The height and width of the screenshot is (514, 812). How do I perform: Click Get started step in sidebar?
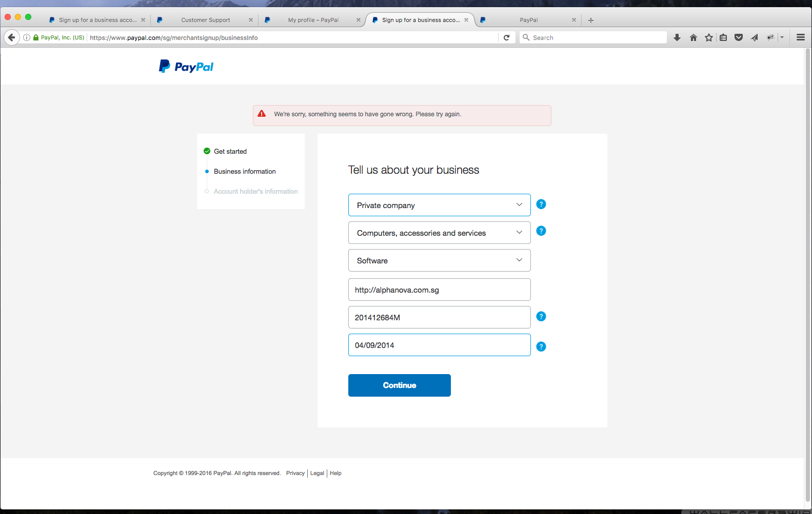click(x=230, y=151)
